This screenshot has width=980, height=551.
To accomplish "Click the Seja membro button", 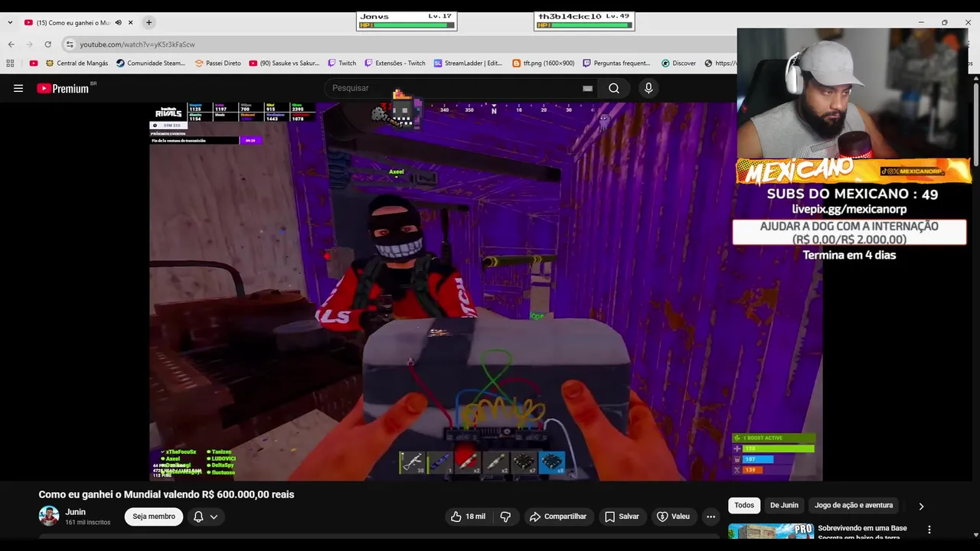I will [154, 517].
